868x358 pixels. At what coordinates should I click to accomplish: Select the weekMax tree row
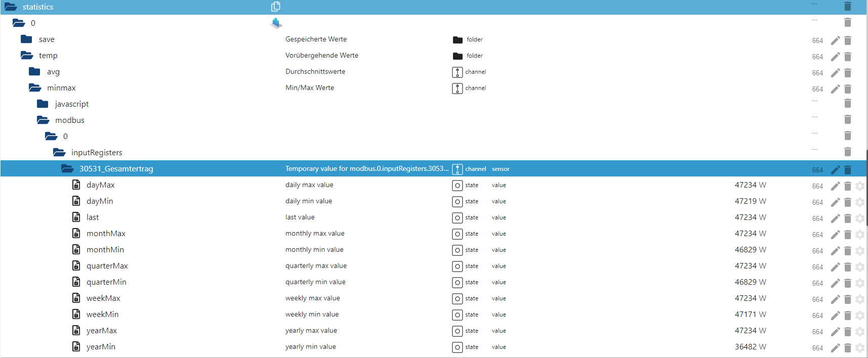pos(434,298)
